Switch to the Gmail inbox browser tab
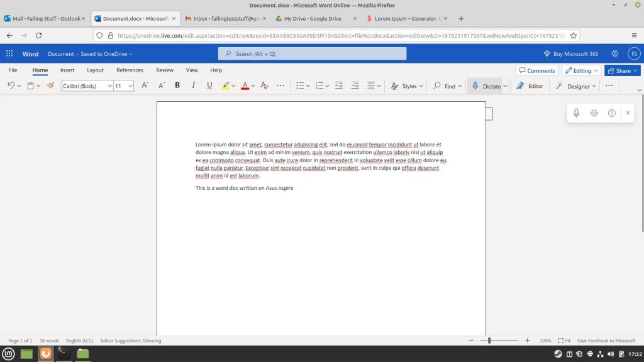Image resolution: width=644 pixels, height=362 pixels. [x=225, y=18]
